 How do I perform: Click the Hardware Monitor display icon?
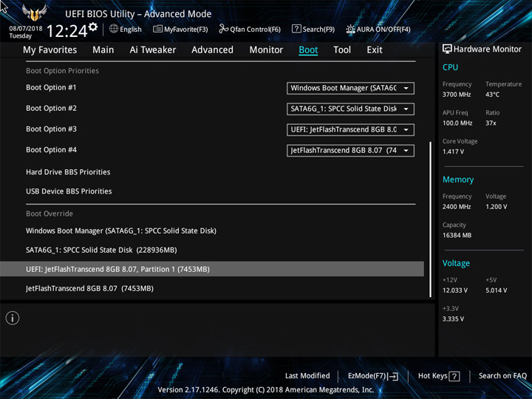coord(447,50)
